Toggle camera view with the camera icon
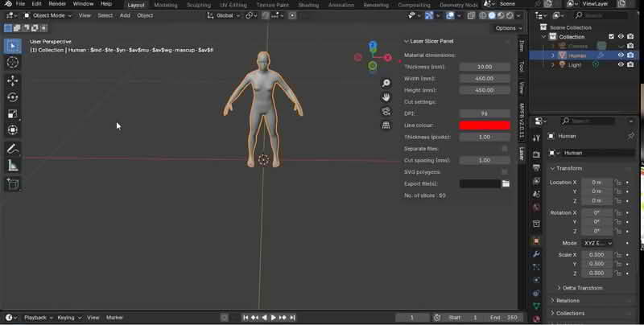The width and height of the screenshot is (644, 325). click(x=386, y=111)
